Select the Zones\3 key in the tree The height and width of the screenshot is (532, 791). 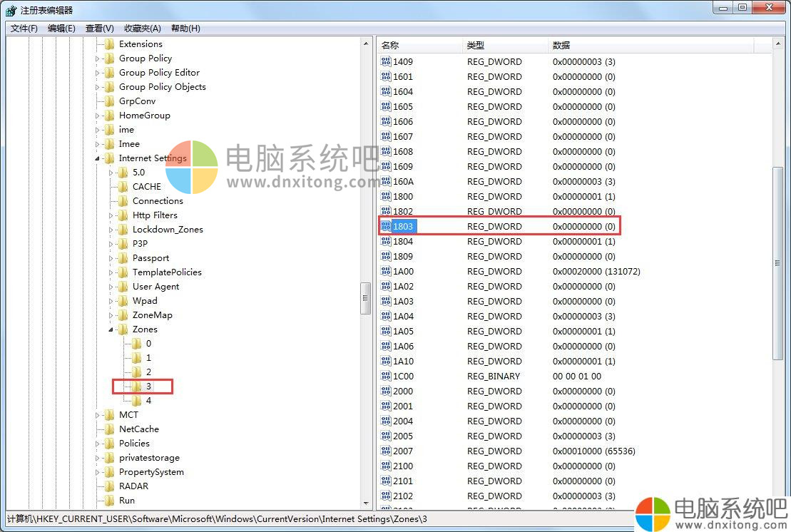tap(149, 387)
